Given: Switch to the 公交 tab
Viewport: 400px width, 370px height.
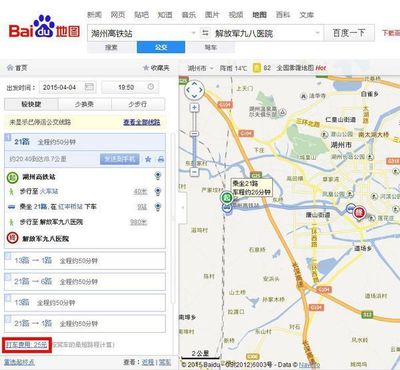Looking at the screenshot, I should click(x=161, y=47).
